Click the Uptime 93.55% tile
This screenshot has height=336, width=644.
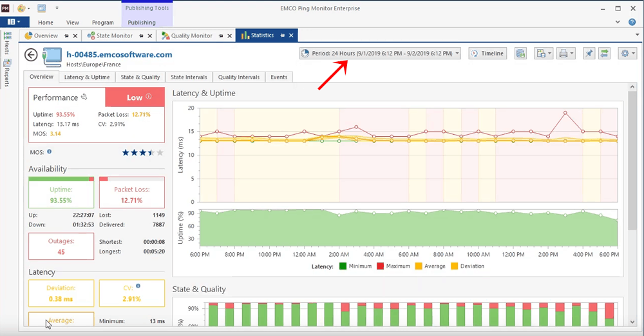61,192
